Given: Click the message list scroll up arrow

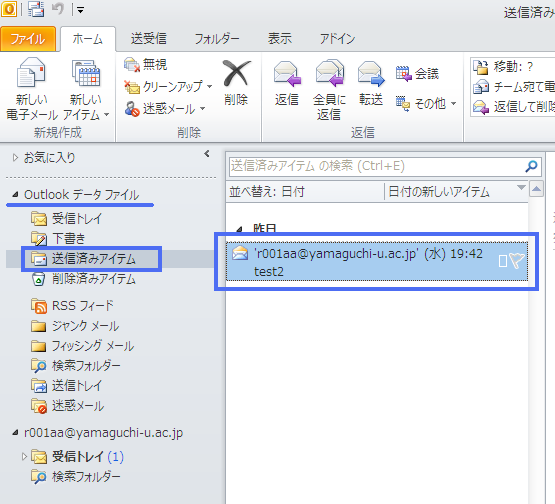Looking at the screenshot, I should click(x=536, y=189).
